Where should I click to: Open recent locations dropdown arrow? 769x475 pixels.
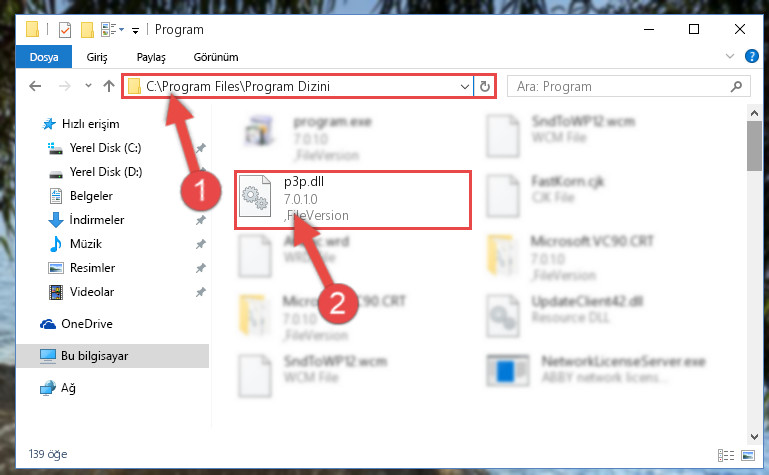pyautogui.click(x=88, y=86)
